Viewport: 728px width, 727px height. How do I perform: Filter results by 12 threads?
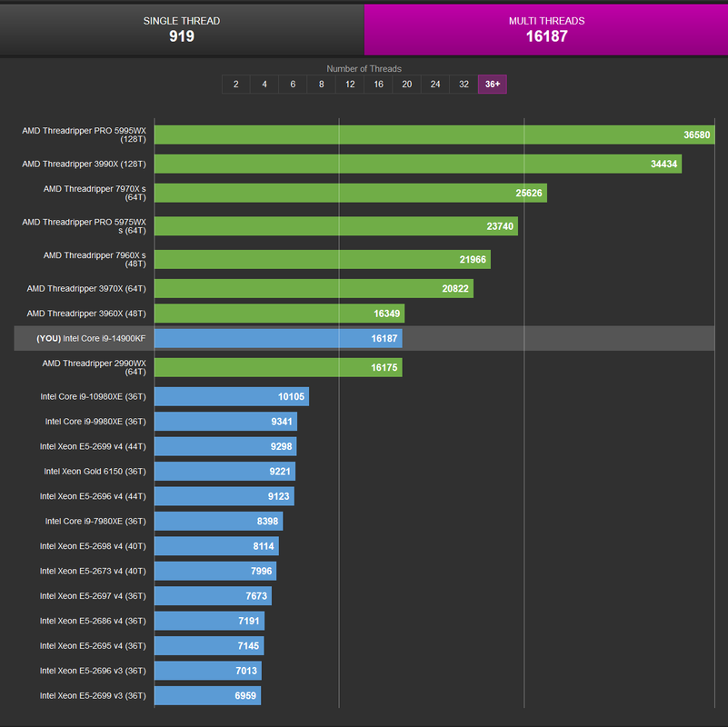(x=350, y=84)
